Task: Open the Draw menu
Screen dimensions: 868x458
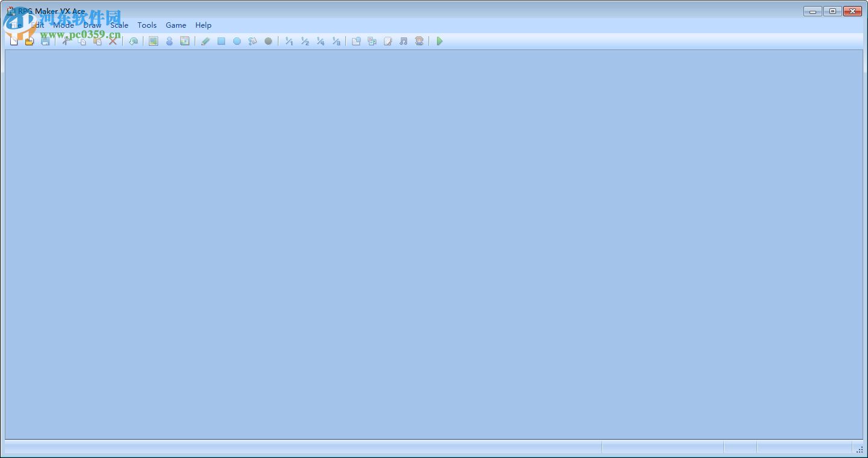Action: tap(92, 25)
